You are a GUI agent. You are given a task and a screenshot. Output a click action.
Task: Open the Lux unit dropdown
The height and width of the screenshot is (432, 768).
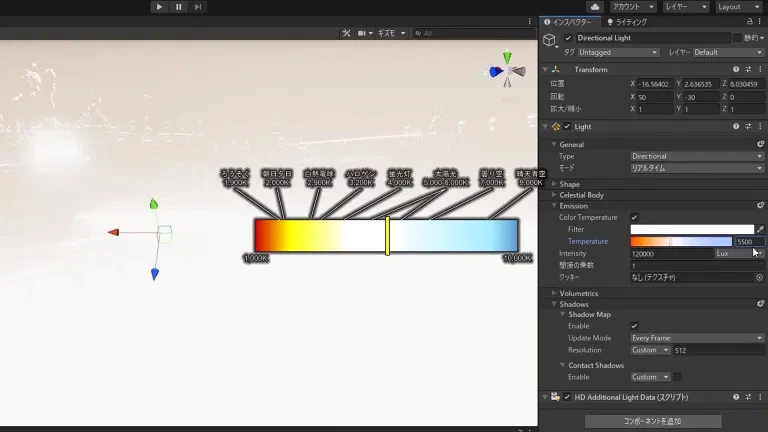(x=739, y=254)
